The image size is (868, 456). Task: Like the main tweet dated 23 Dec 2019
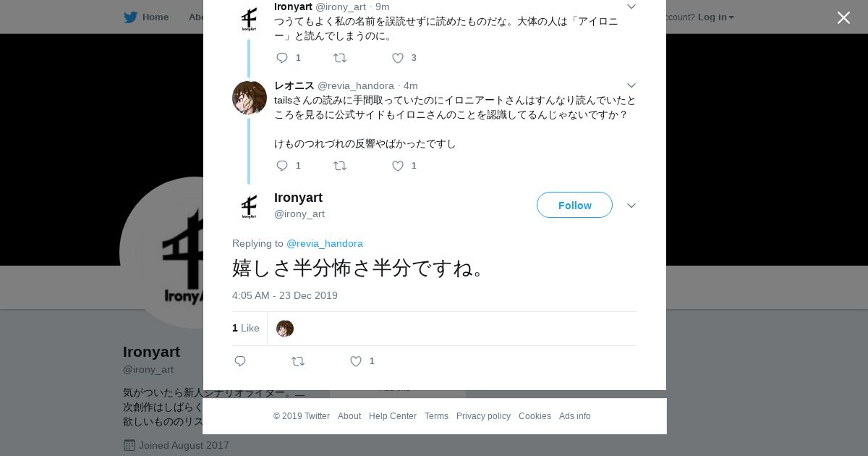(356, 361)
